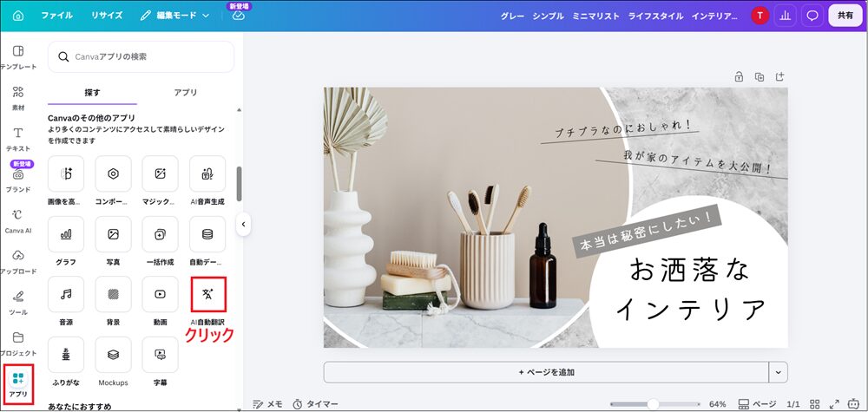Open the assistant icon at bottom right
This screenshot has width=868, height=412.
point(854,403)
